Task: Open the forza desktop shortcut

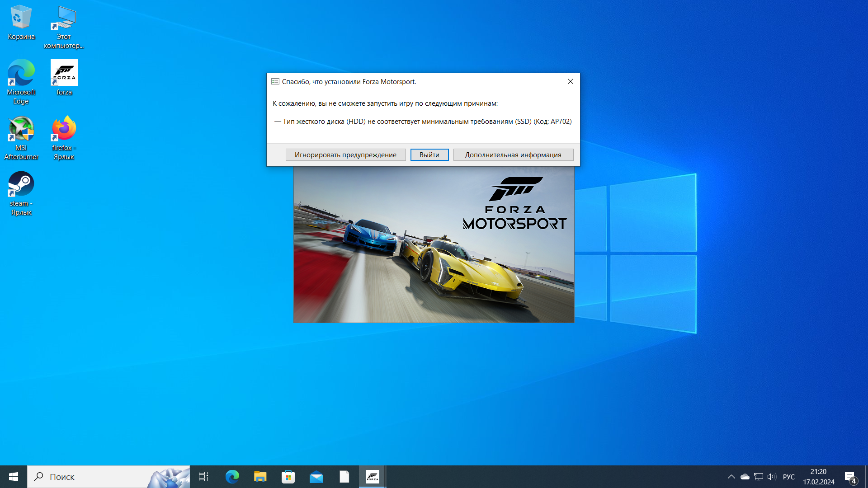Action: click(64, 73)
